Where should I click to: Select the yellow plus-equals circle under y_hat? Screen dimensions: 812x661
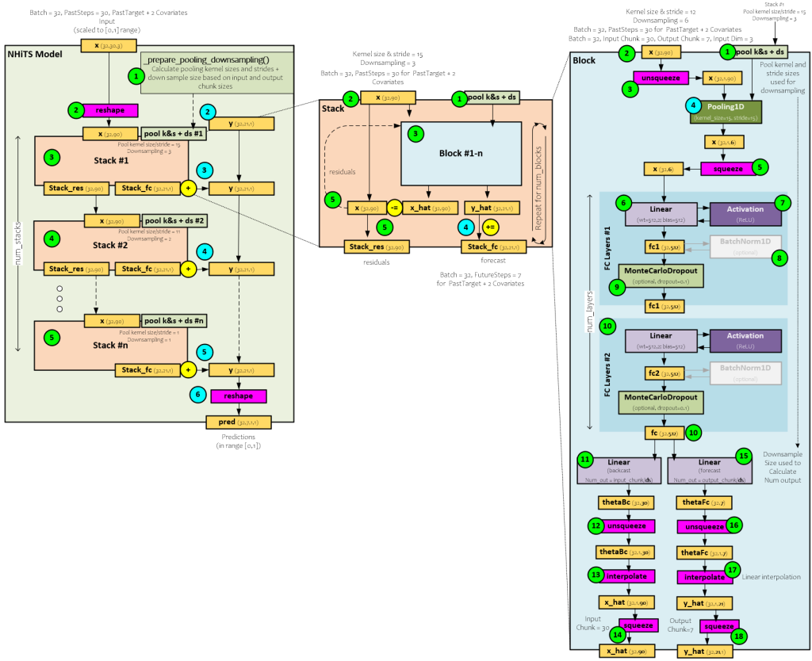(x=491, y=226)
